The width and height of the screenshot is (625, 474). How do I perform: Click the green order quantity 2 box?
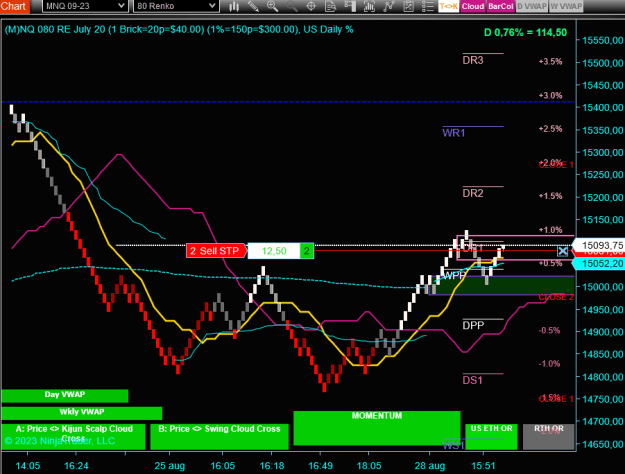(x=307, y=251)
